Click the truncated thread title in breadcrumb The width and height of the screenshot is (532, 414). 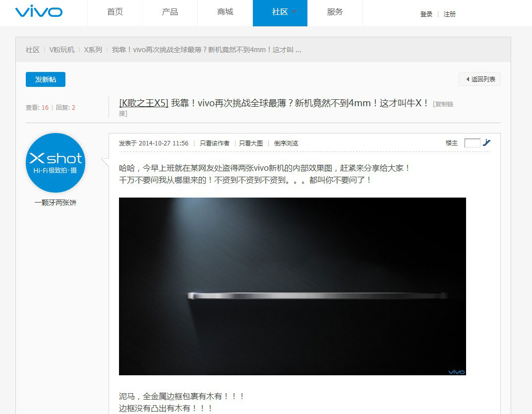pos(207,50)
